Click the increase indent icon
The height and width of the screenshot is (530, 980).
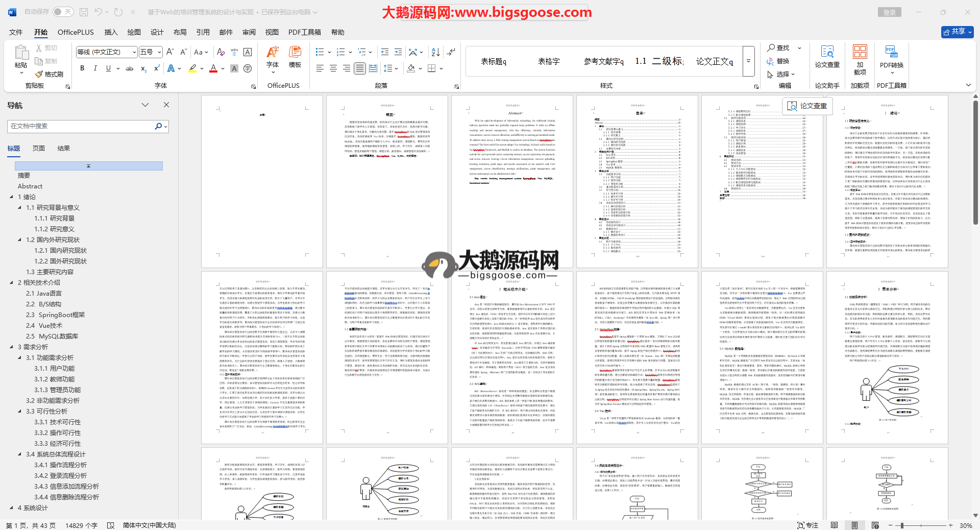pos(398,52)
